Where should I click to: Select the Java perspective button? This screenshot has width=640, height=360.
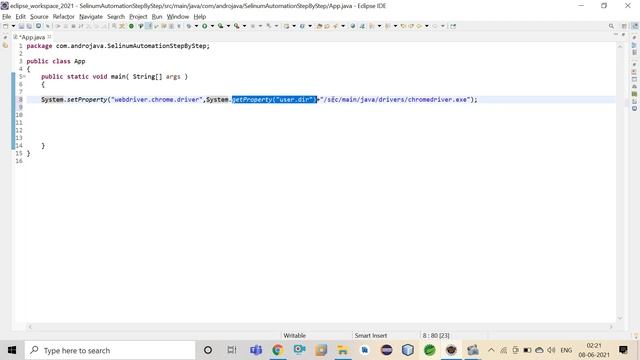click(635, 26)
